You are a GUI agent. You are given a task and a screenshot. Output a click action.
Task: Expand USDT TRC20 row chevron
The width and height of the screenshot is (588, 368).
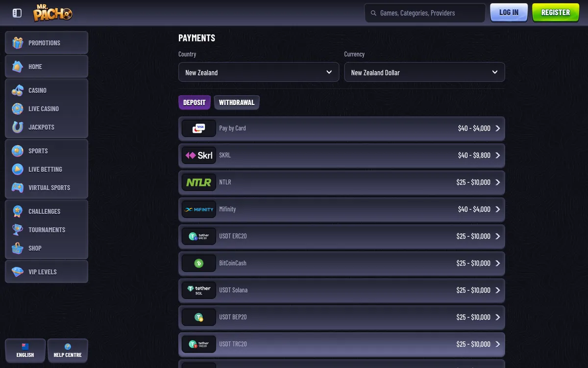[x=498, y=344]
